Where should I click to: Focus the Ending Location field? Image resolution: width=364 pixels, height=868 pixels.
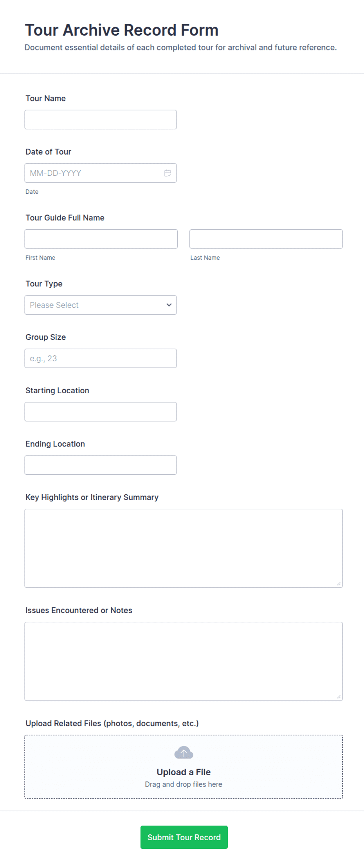click(101, 465)
